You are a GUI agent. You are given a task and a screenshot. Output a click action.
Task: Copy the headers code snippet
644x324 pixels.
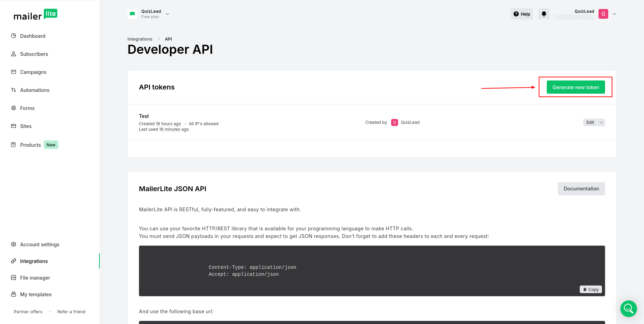(x=591, y=289)
